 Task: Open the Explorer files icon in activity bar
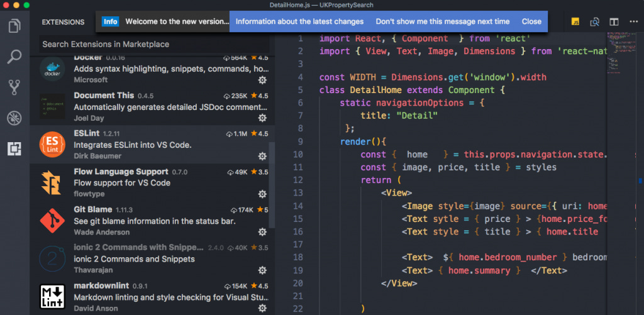point(14,26)
